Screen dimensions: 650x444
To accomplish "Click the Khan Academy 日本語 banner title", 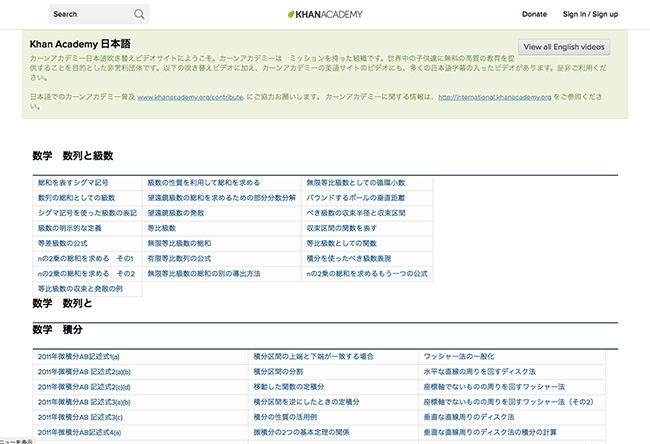I will 80,44.
